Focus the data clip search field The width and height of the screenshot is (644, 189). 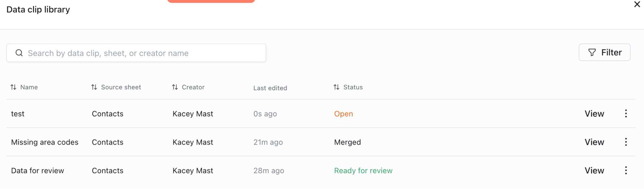(142, 53)
